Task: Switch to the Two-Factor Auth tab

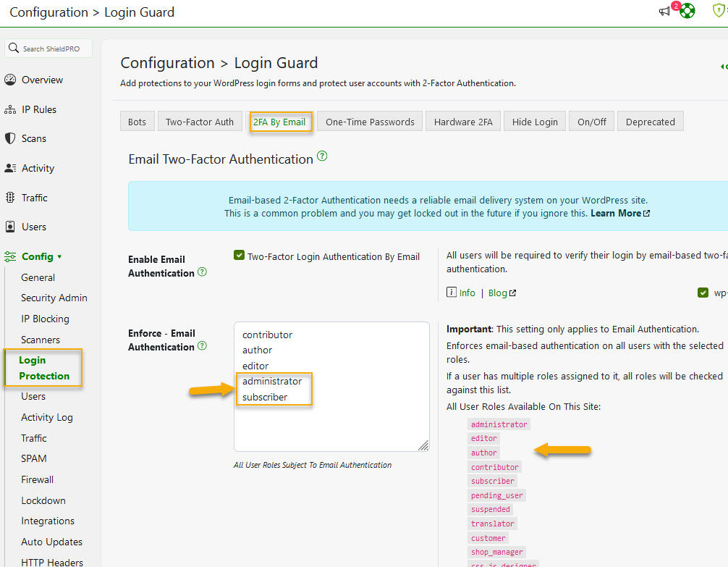Action: (x=200, y=122)
